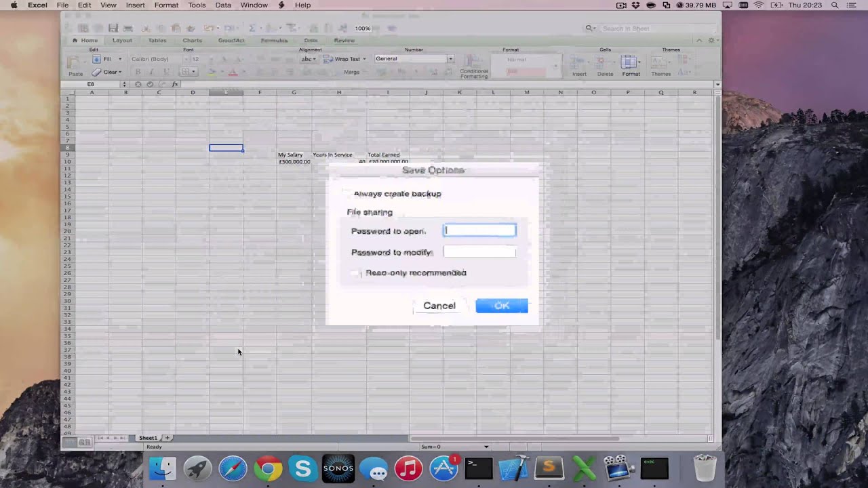Open Xcode from the Dock

coord(513,469)
